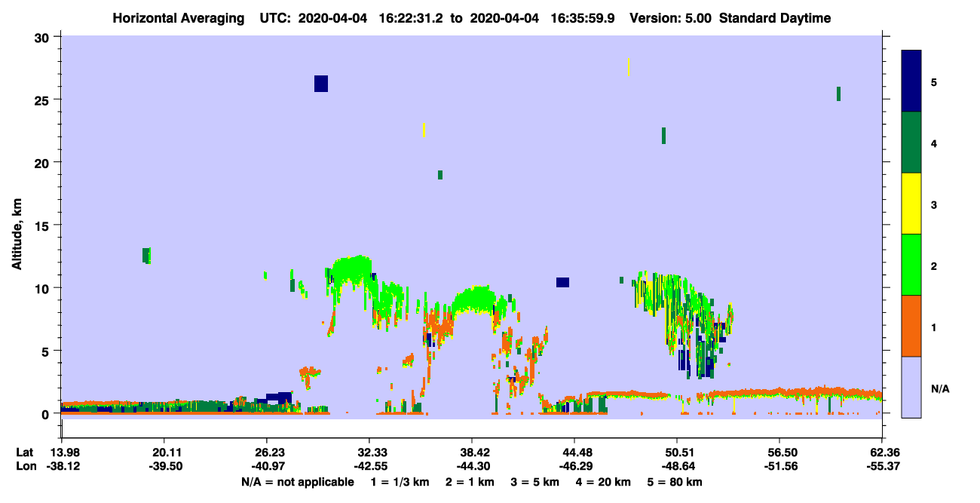Click latitude value '20.11'
Image resolution: width=980 pixels, height=503 pixels.
pos(164,452)
